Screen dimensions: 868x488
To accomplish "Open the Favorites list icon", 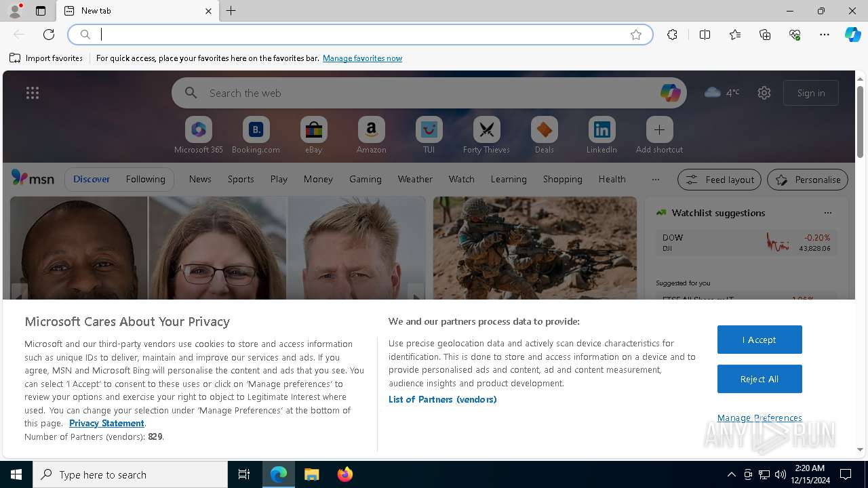I will pos(735,35).
